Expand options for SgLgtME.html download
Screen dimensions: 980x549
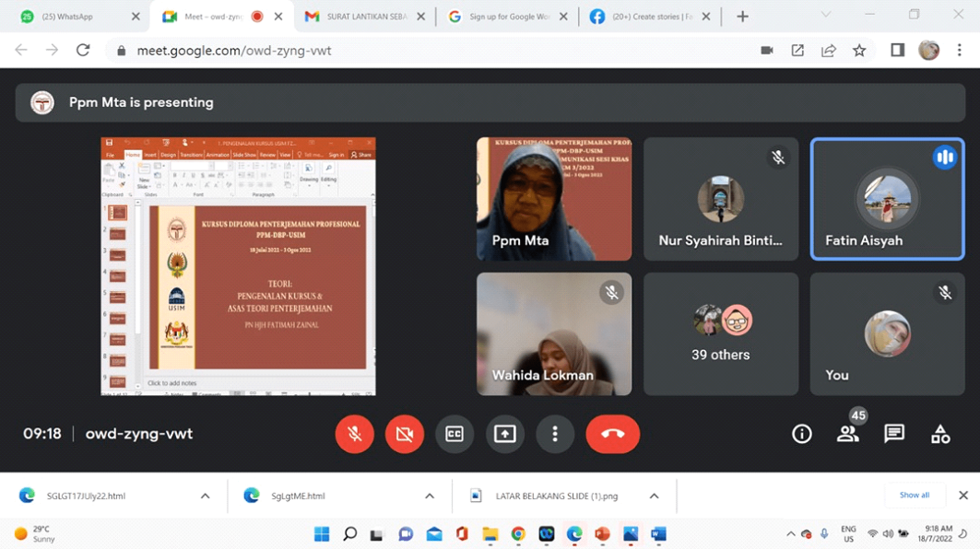coord(430,496)
